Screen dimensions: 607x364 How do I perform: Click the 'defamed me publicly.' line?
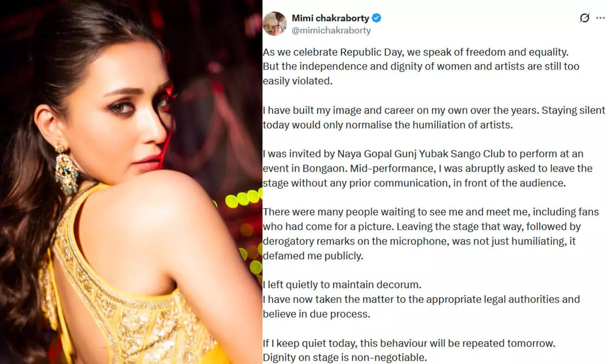point(313,256)
